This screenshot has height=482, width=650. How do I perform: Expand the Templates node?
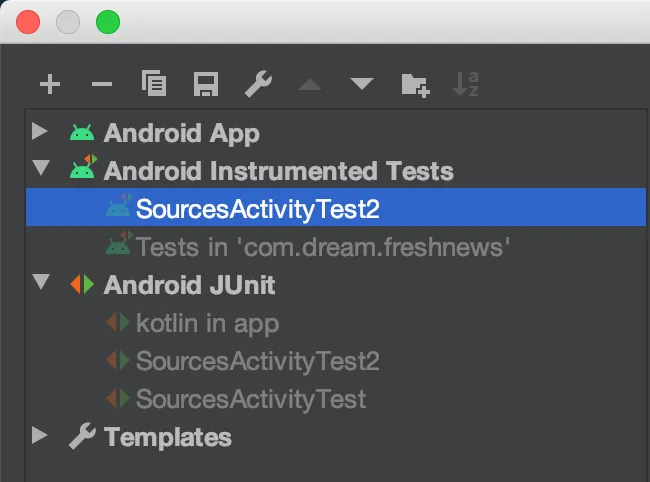coord(40,436)
